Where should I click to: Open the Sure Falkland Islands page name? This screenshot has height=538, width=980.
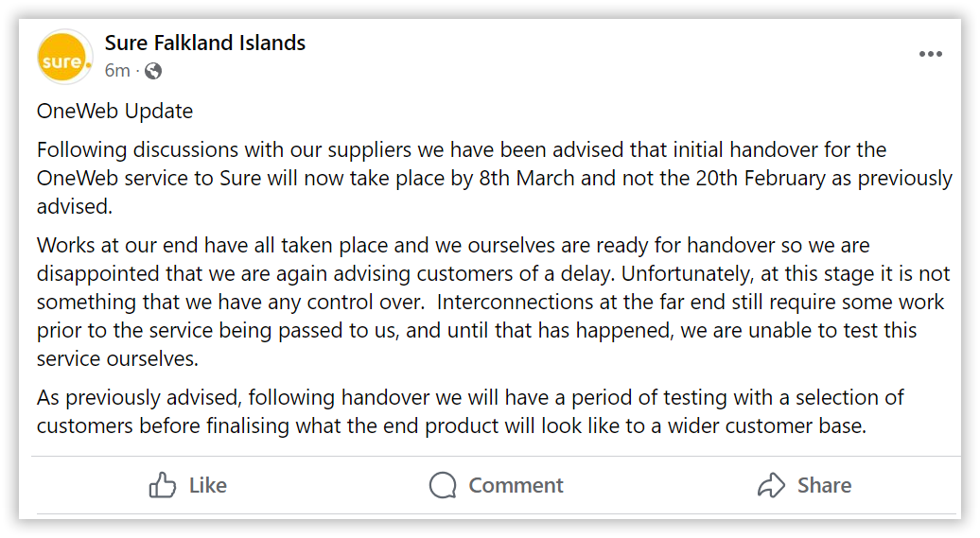pos(205,43)
